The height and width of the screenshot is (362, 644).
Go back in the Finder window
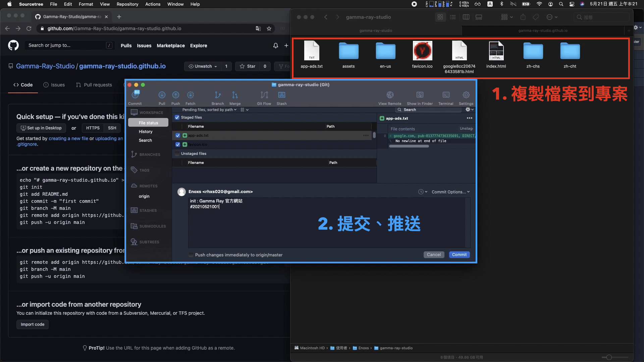(x=326, y=17)
